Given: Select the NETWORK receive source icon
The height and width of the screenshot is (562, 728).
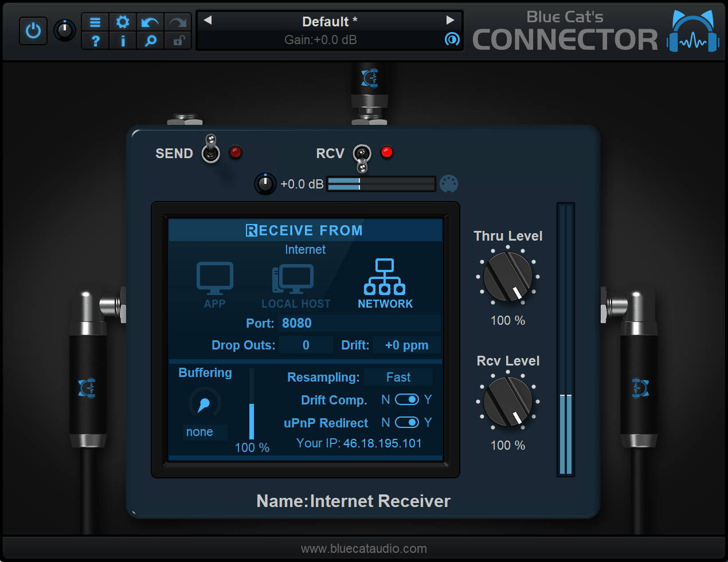Looking at the screenshot, I should click(x=385, y=277).
